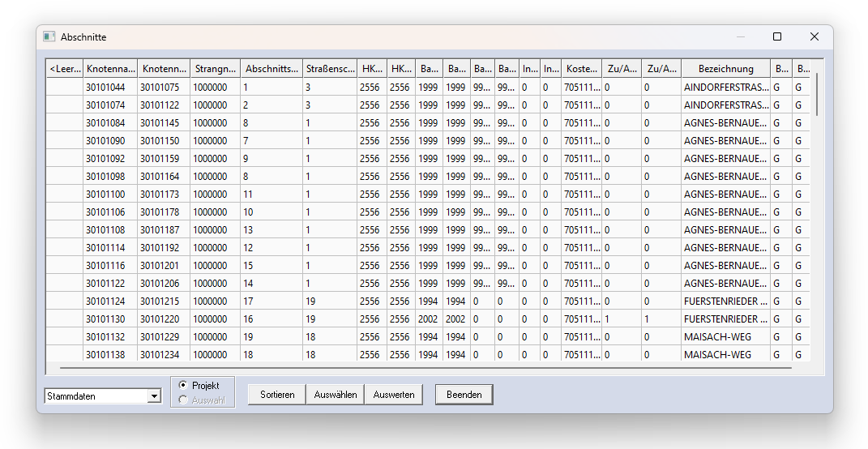
Task: Select the <Leer... column header
Action: pyautogui.click(x=65, y=69)
